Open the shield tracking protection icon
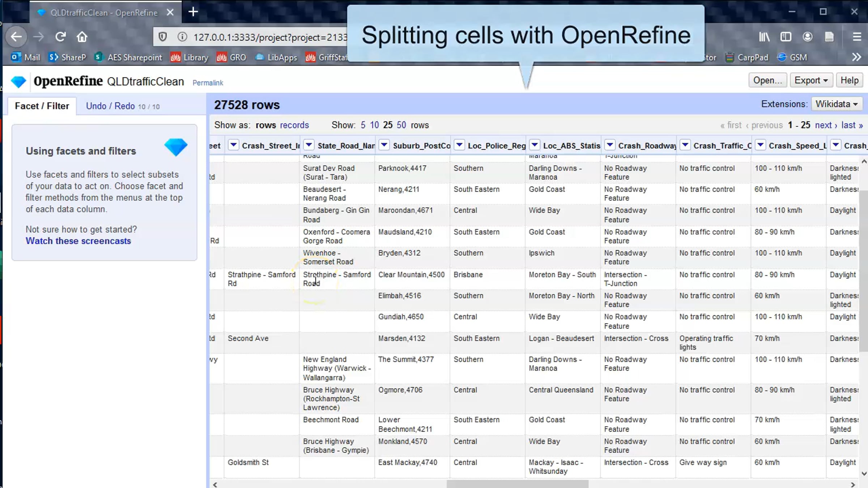This screenshot has width=868, height=488. click(x=163, y=37)
